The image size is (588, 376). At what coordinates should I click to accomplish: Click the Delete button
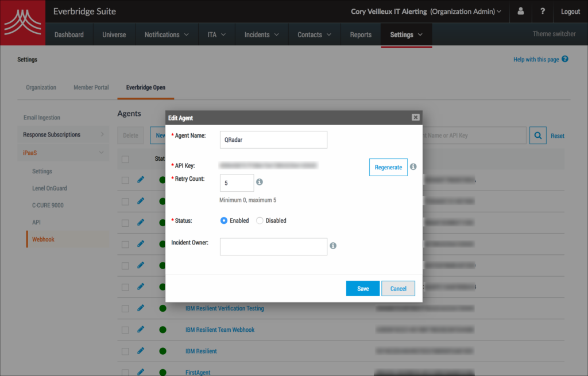(x=130, y=135)
